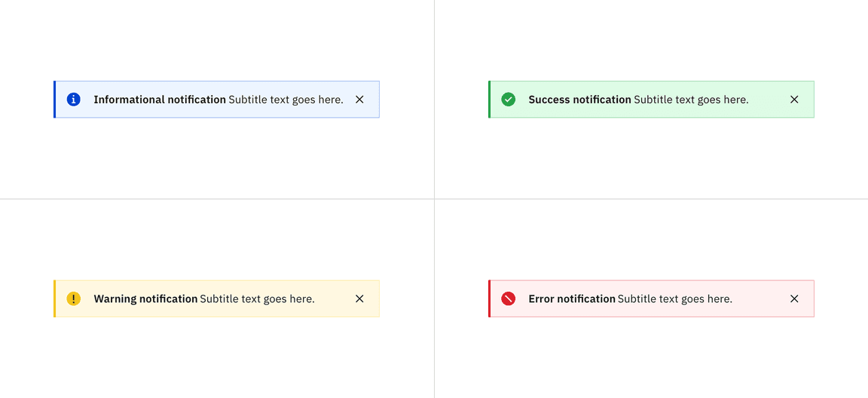Screen dimensions: 868x398
Task: Click the red left accent bar
Action: 490,298
